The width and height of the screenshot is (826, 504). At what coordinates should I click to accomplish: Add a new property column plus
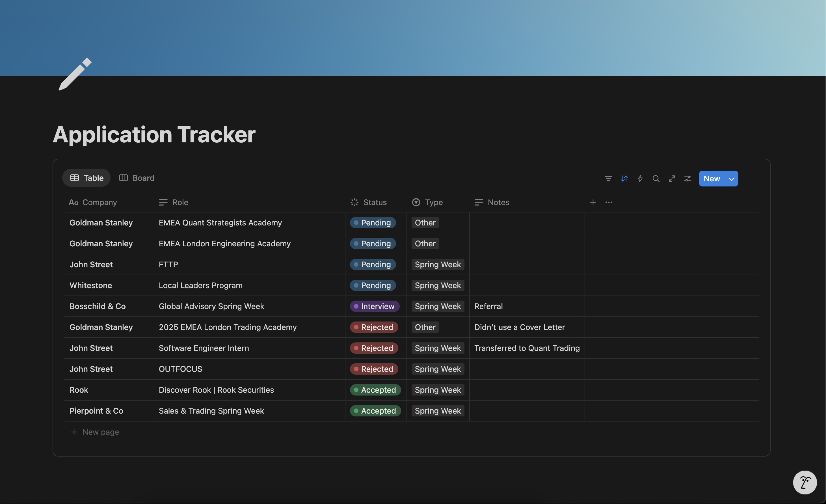click(x=593, y=202)
